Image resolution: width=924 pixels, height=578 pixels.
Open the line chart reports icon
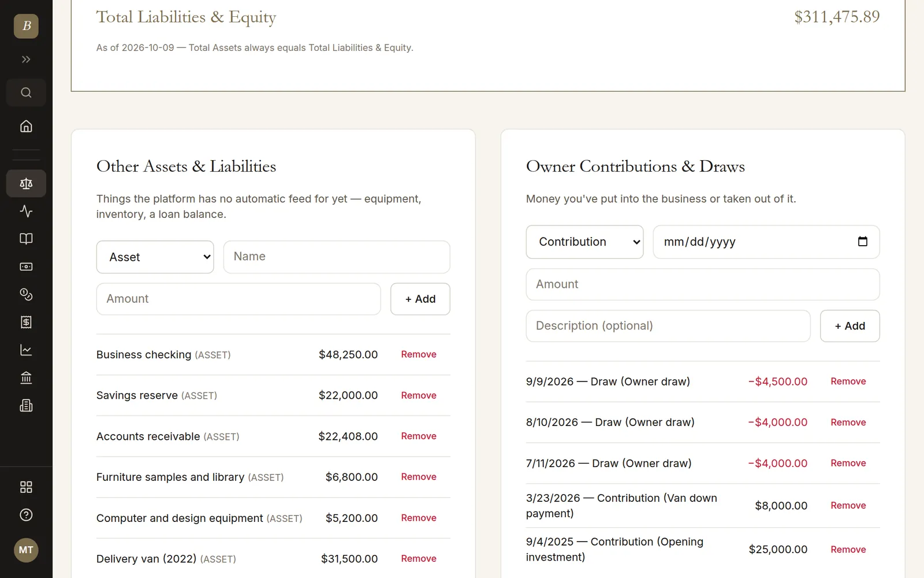[26, 350]
